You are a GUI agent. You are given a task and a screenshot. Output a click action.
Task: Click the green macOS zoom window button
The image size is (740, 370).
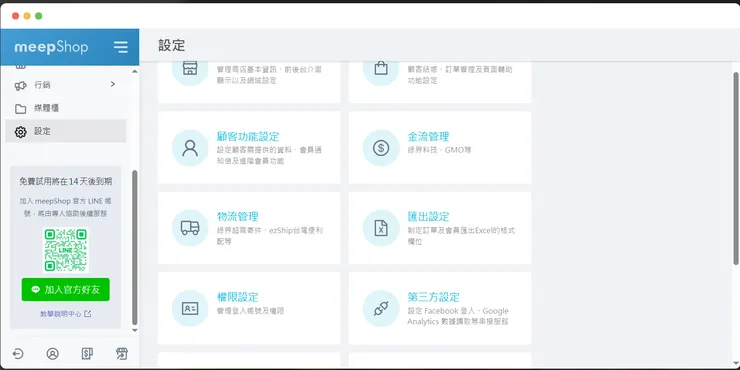coord(39,16)
